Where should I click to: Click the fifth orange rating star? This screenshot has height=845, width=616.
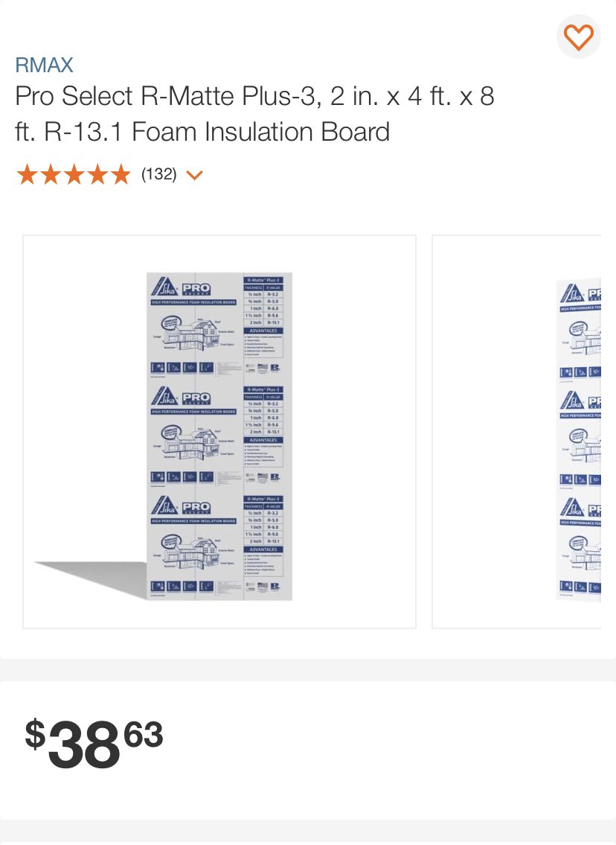coord(121,175)
